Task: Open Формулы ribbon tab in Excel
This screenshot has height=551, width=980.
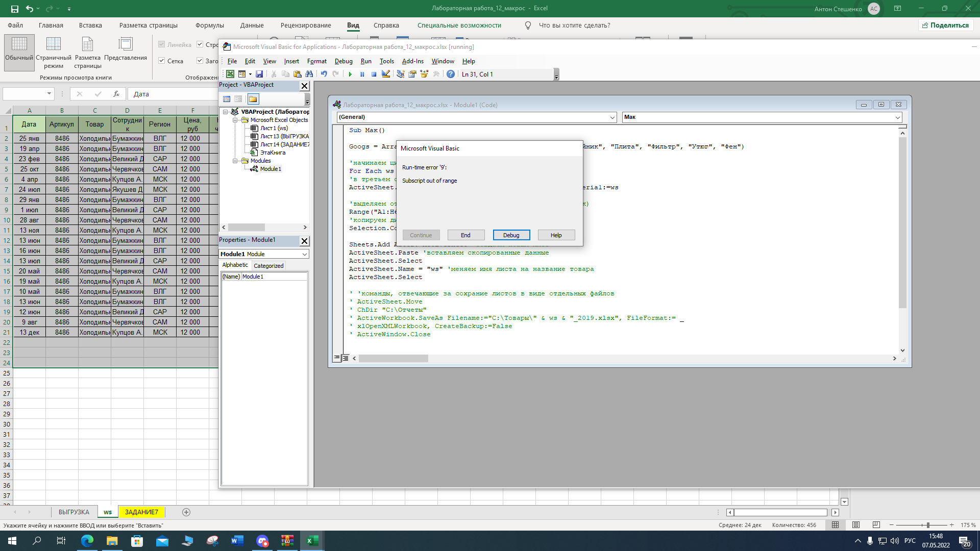Action: point(209,26)
